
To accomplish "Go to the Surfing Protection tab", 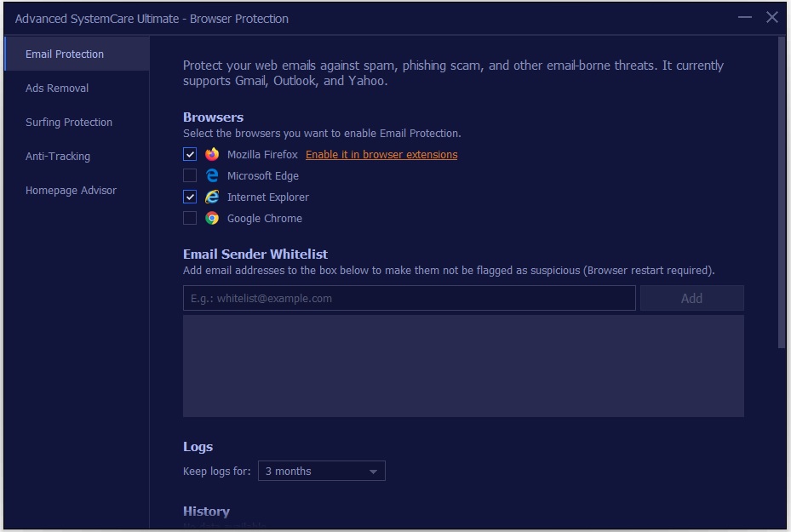I will pyautogui.click(x=77, y=122).
